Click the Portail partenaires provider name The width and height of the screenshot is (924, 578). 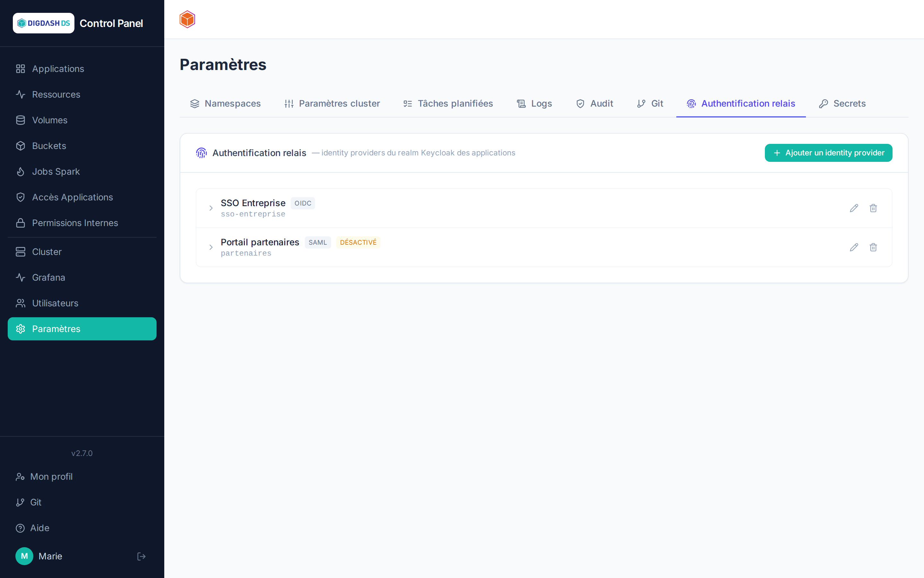260,242
